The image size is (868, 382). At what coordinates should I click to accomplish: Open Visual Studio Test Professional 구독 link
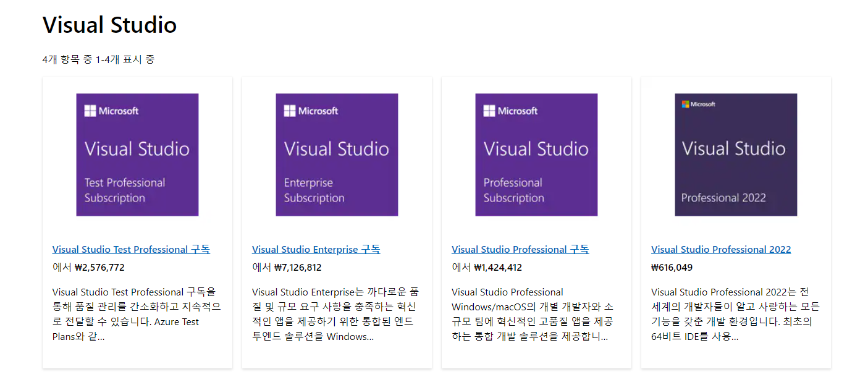(x=131, y=250)
